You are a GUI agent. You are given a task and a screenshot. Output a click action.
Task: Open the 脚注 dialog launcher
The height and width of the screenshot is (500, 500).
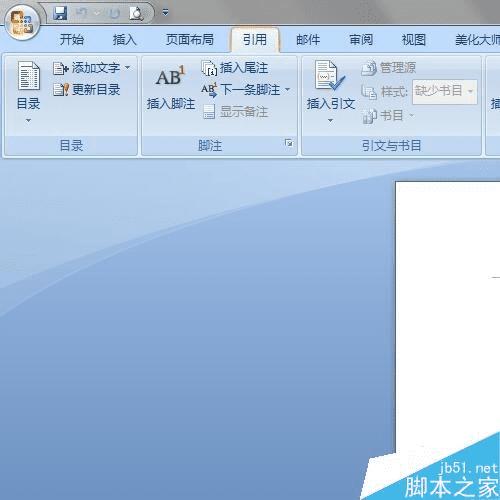[289, 143]
